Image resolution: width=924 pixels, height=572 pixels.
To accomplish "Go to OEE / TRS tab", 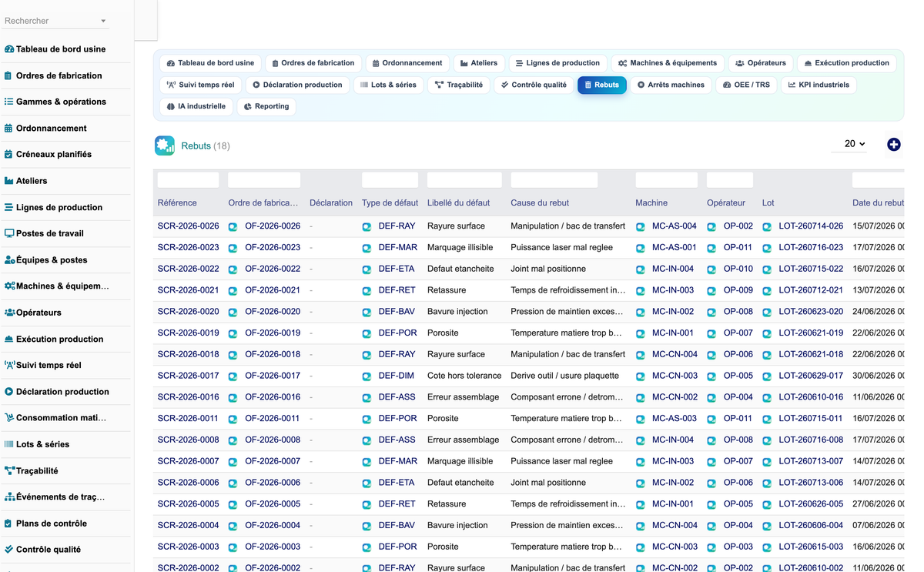I will pyautogui.click(x=746, y=85).
